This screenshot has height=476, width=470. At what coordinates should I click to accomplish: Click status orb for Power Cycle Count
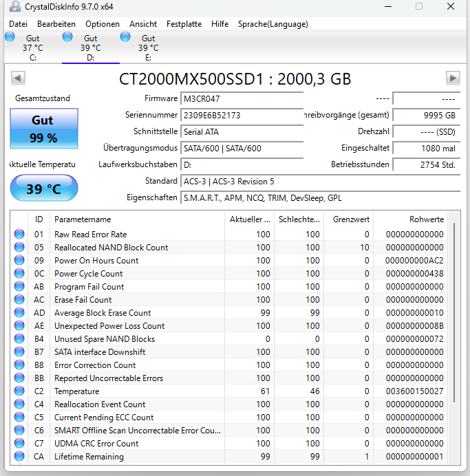19,273
